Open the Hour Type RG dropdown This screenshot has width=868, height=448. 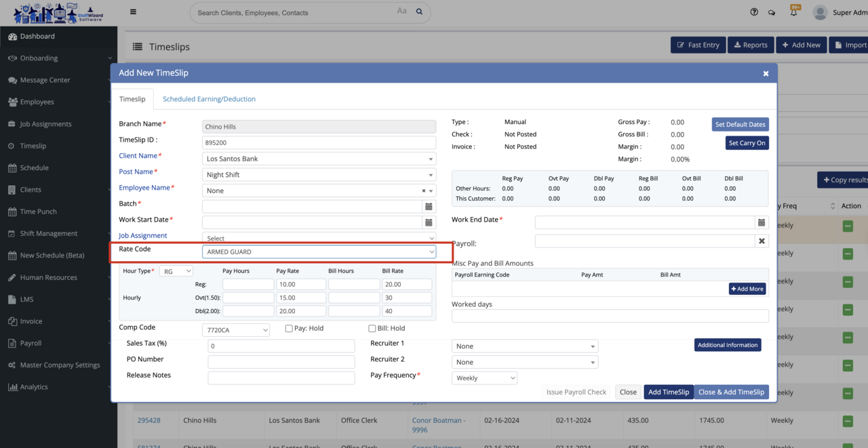tap(176, 271)
